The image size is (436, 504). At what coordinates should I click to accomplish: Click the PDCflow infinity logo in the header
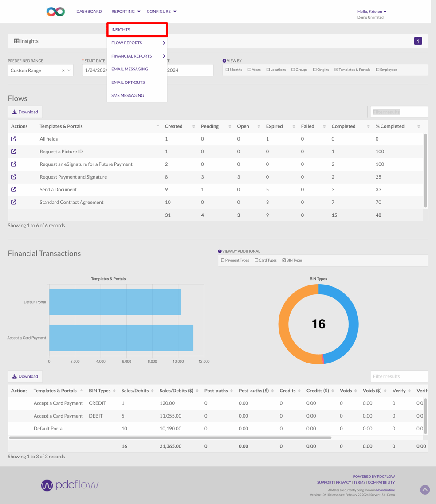[x=55, y=12]
